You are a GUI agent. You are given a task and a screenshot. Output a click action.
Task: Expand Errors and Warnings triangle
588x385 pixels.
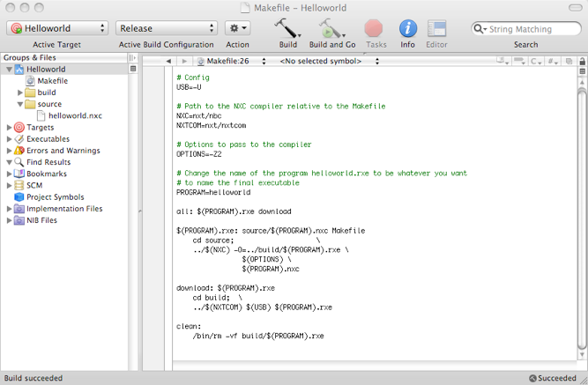click(10, 151)
